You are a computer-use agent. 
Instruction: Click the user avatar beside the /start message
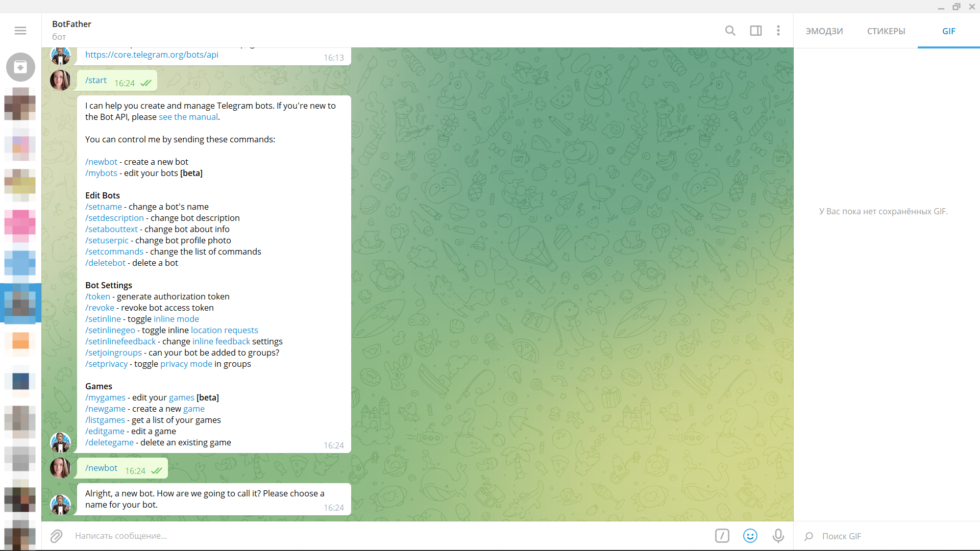pos(60,80)
